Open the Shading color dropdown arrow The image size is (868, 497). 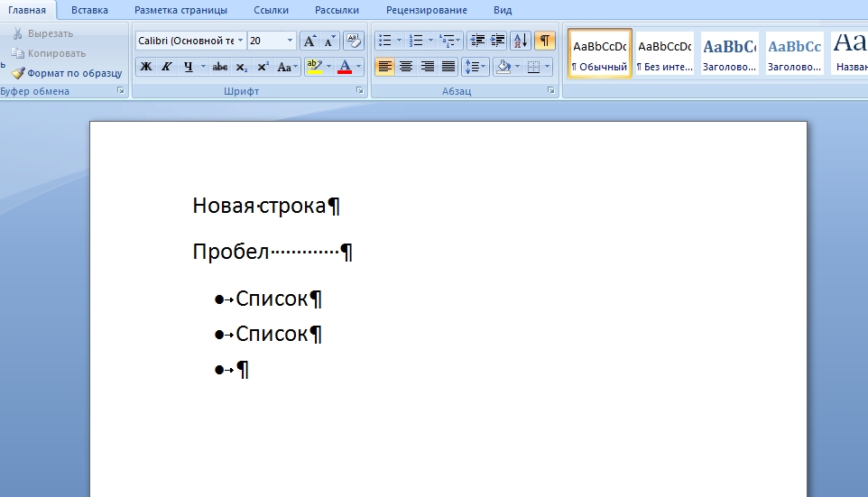point(518,67)
